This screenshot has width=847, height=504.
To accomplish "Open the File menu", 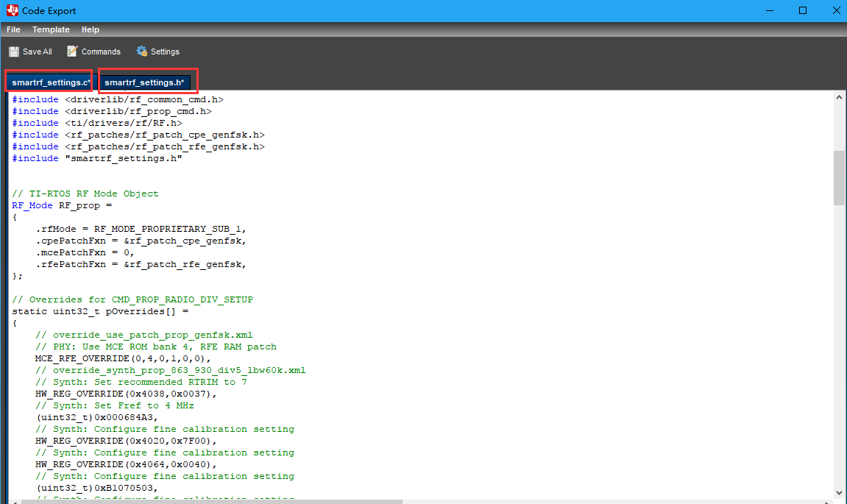I will 13,29.
